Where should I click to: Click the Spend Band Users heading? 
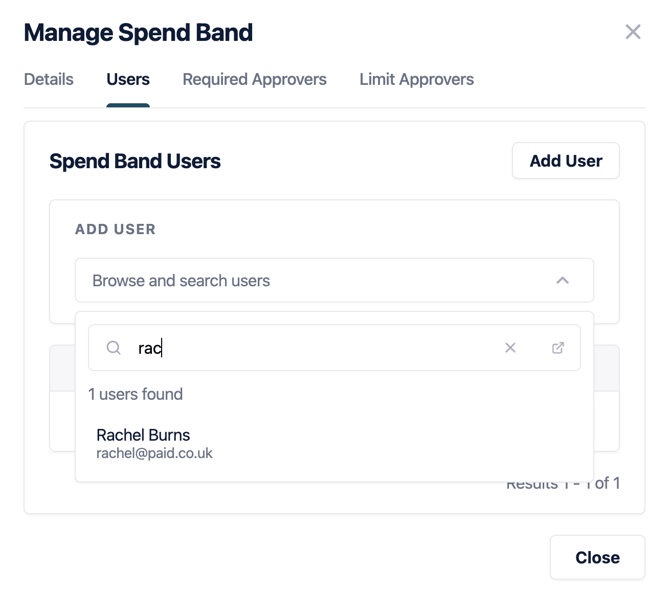[135, 161]
